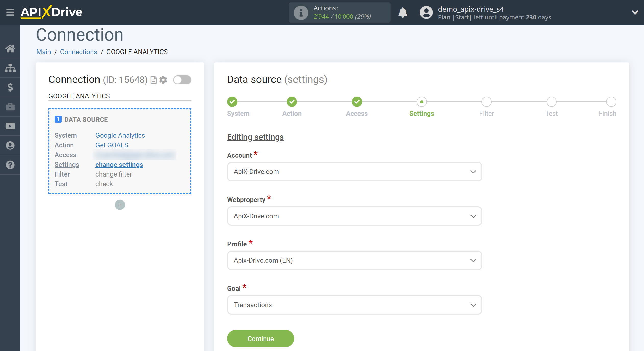Expand the account menu chevron
This screenshot has width=644, height=351.
[x=635, y=12]
